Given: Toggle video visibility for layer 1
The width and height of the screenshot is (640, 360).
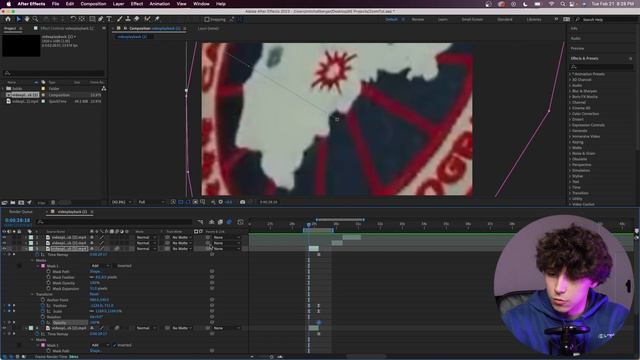Looking at the screenshot, I should (4, 237).
